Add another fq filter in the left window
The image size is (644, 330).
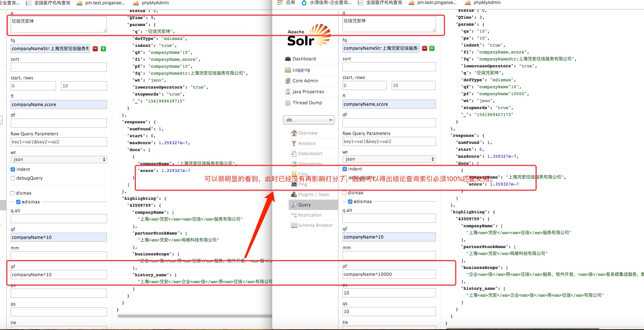click(x=103, y=49)
